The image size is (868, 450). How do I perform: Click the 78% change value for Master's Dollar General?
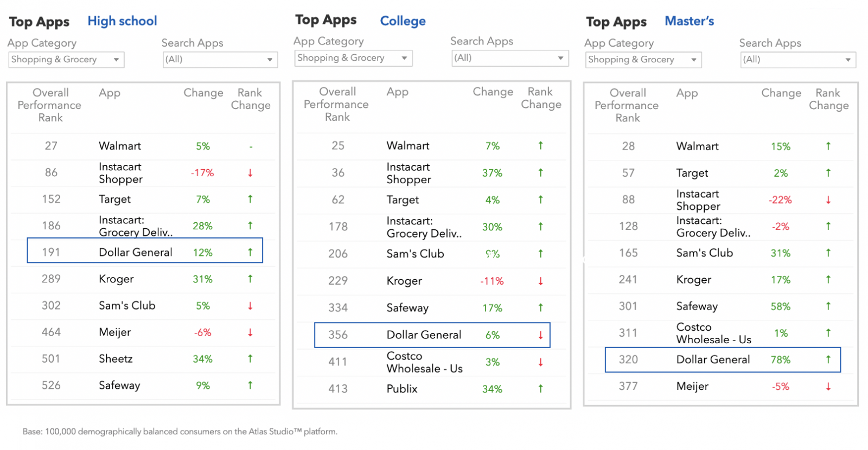[x=780, y=359]
